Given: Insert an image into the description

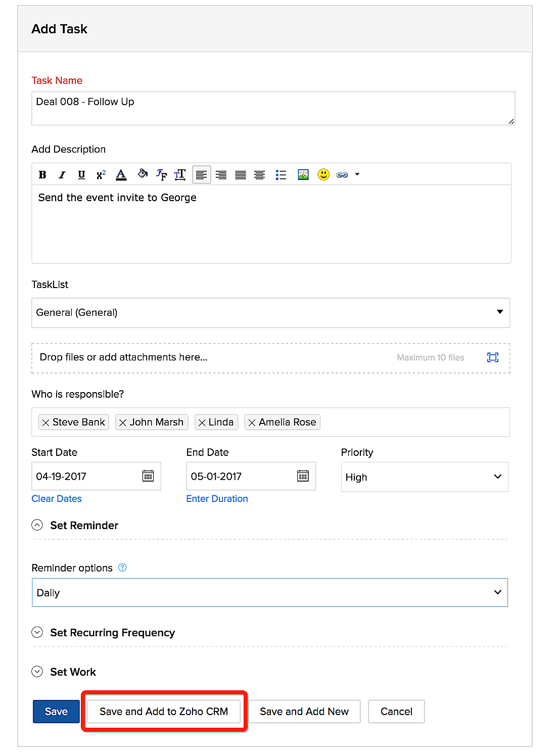Looking at the screenshot, I should tap(303, 175).
